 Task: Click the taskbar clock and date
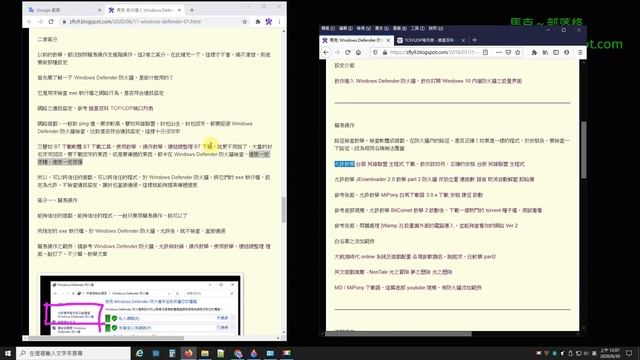pyautogui.click(x=610, y=353)
